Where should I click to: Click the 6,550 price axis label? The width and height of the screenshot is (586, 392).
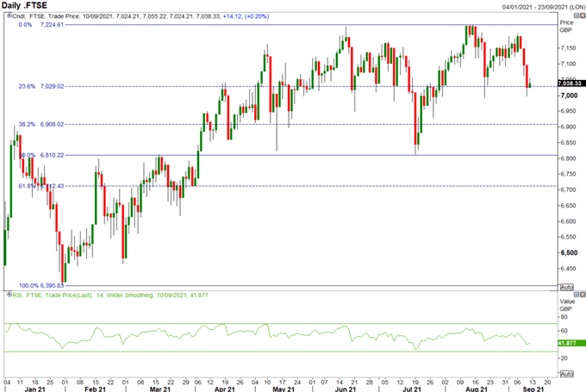[568, 237]
